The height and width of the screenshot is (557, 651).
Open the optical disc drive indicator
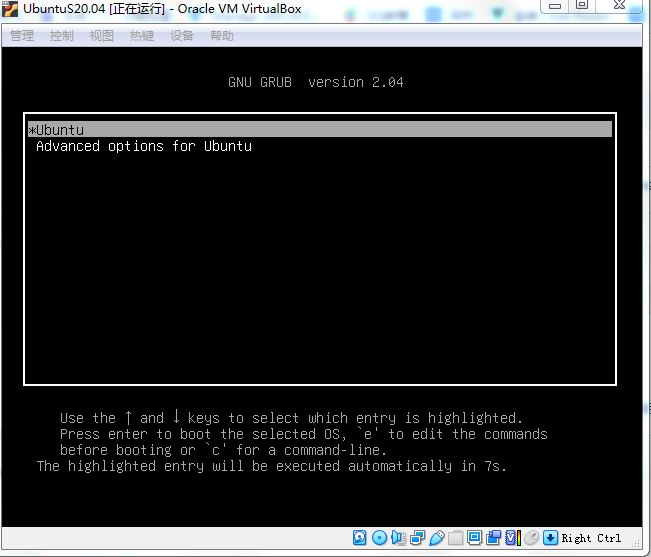pyautogui.click(x=379, y=538)
